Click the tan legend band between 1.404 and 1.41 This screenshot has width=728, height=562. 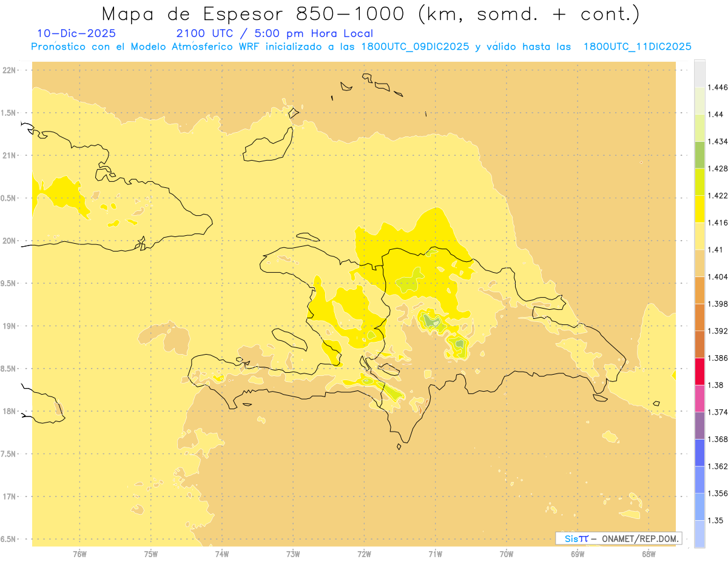tap(699, 263)
